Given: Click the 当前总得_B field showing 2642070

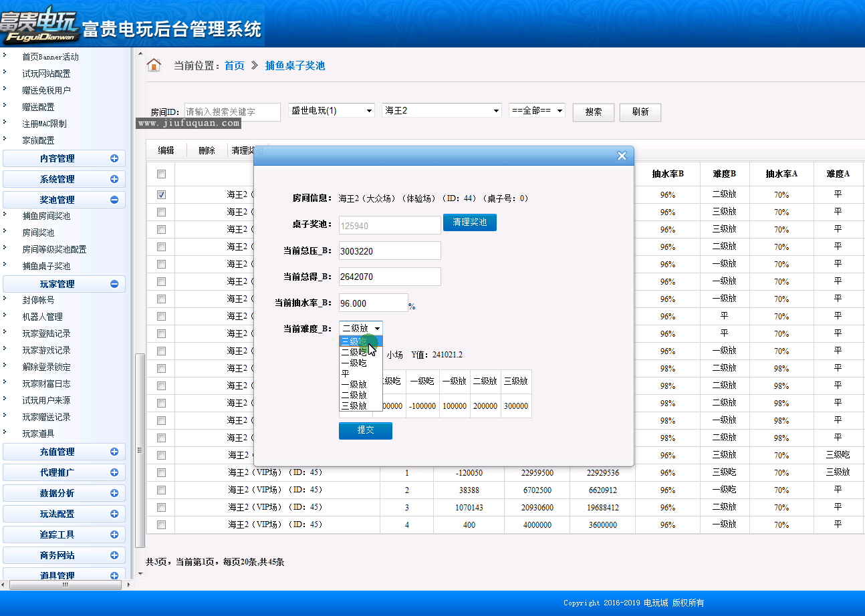Looking at the screenshot, I should tap(390, 277).
